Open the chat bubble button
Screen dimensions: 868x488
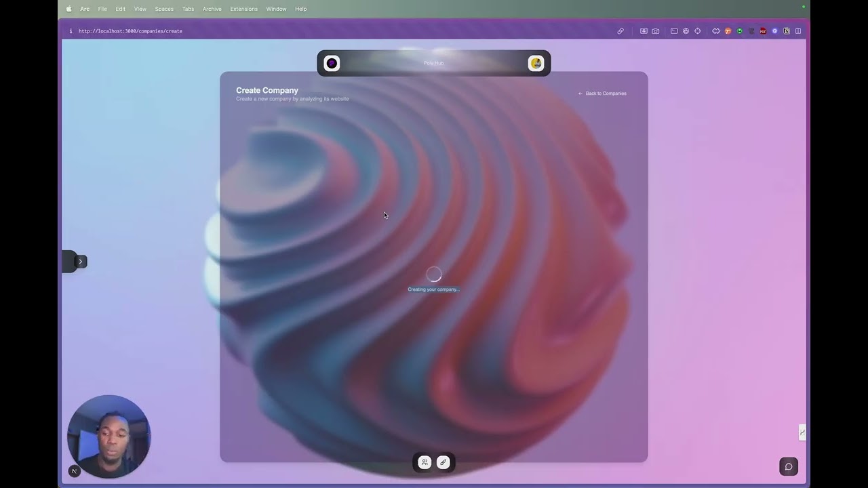tap(789, 466)
